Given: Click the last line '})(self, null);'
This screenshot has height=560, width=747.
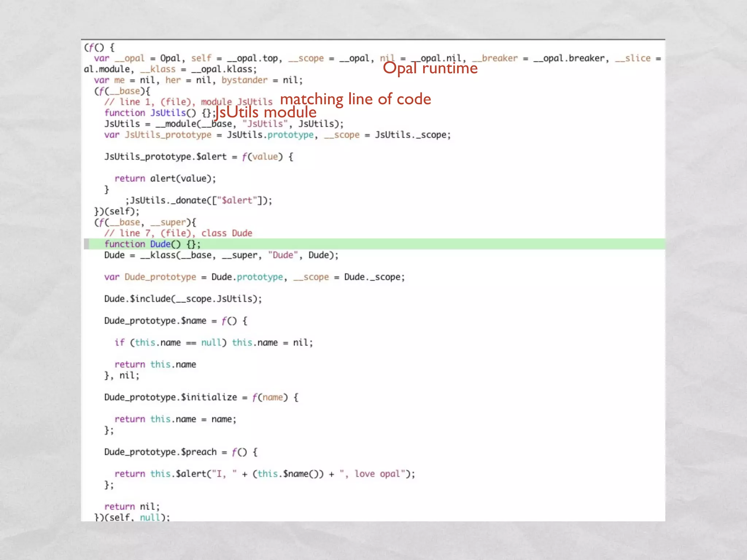Looking at the screenshot, I should coord(132,517).
